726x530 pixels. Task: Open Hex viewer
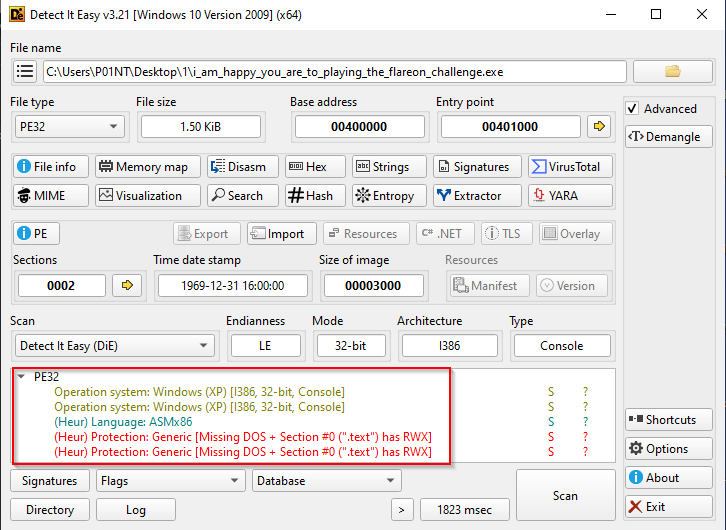click(315, 167)
